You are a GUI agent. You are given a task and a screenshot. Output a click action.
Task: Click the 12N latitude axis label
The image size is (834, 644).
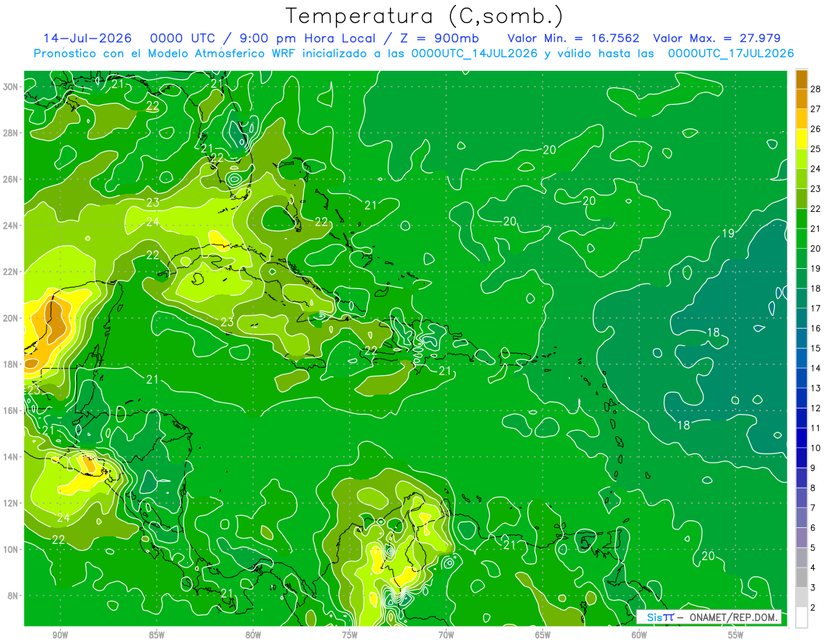click(10, 503)
